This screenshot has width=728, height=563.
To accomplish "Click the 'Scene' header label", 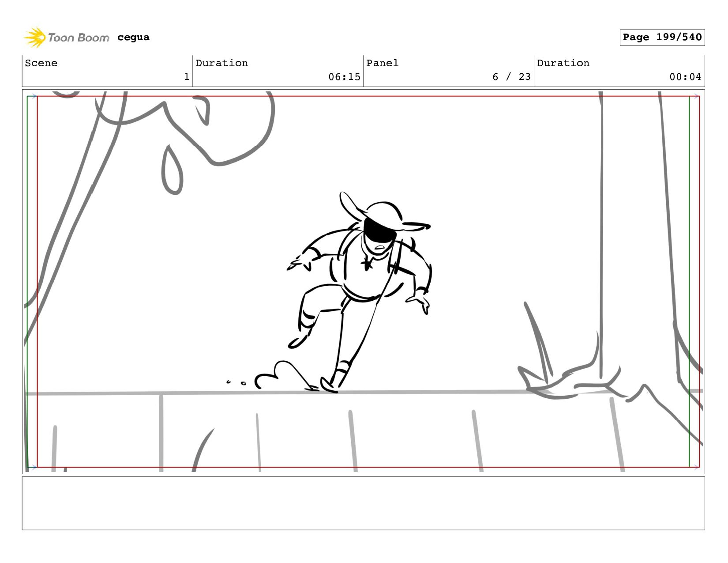I will click(x=41, y=63).
